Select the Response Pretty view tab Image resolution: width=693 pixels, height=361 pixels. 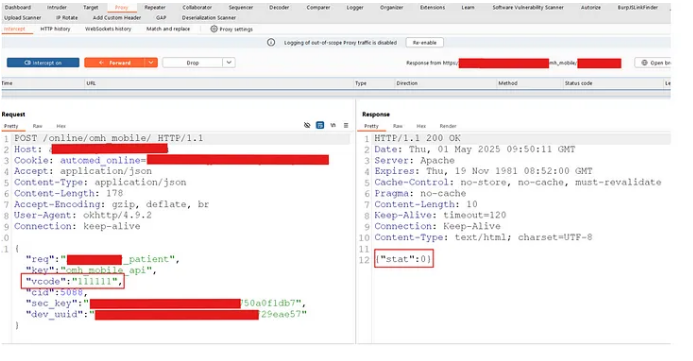point(371,126)
